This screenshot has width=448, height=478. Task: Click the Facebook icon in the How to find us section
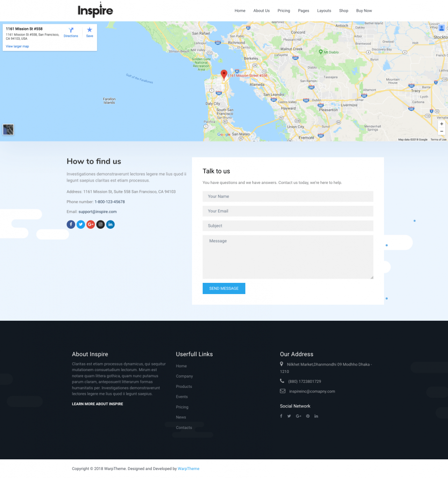pos(71,224)
